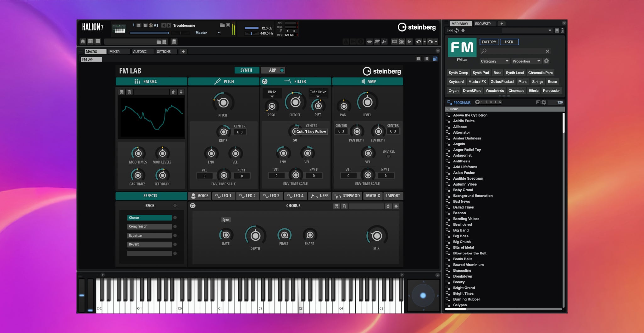Clear the MediaBay search field
This screenshot has width=644, height=333.
click(547, 51)
